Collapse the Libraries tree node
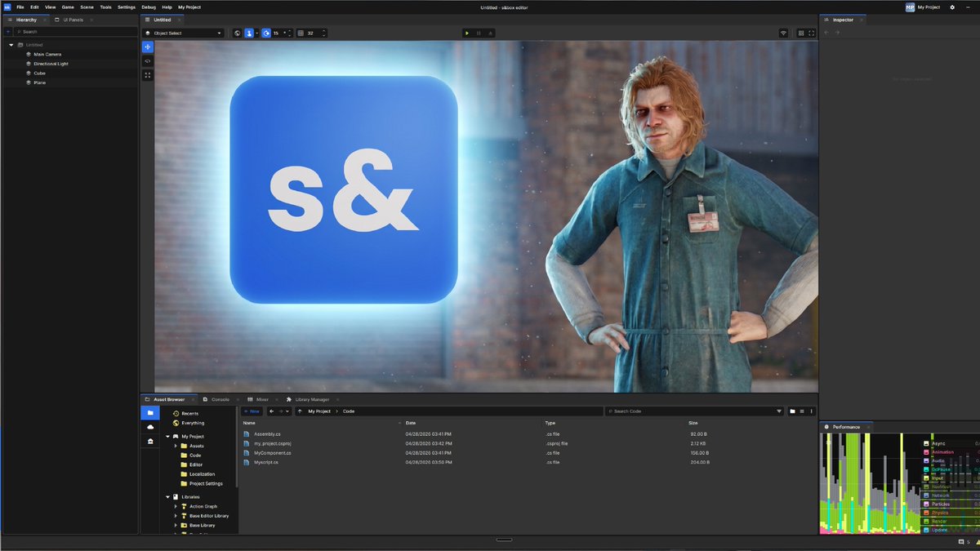Viewport: 980px width, 551px height. [x=167, y=497]
